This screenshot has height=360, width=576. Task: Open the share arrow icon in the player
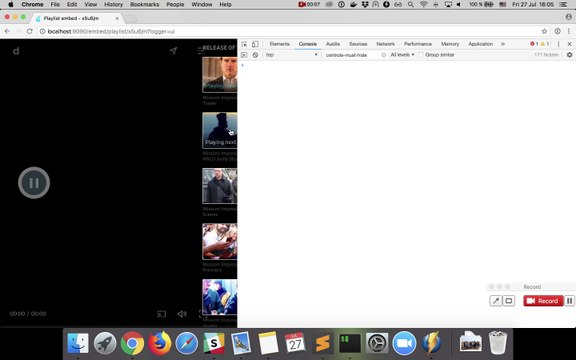[173, 51]
